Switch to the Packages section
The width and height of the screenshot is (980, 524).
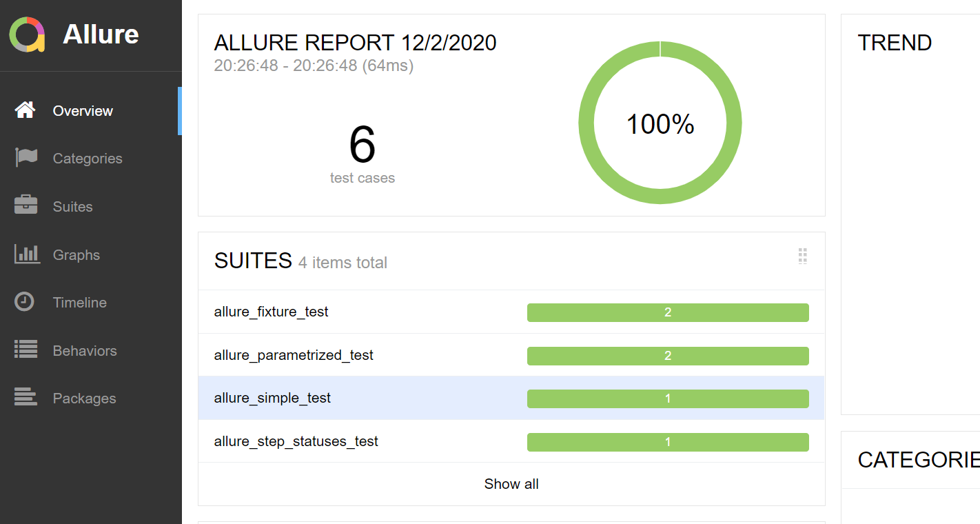click(x=84, y=399)
